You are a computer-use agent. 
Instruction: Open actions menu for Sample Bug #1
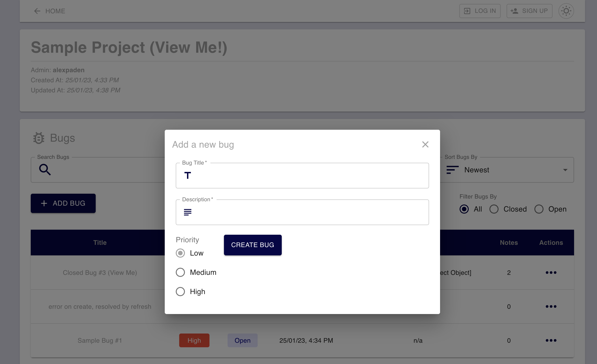(x=551, y=340)
